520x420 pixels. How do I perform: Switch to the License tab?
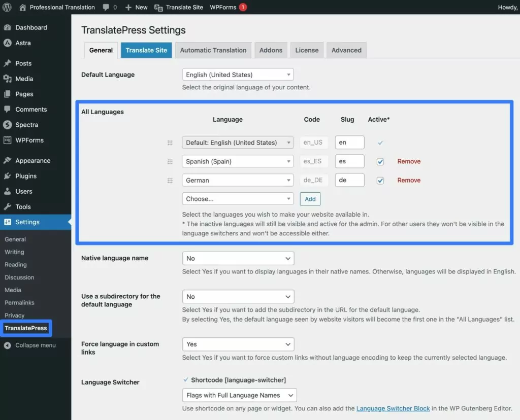[x=307, y=50]
